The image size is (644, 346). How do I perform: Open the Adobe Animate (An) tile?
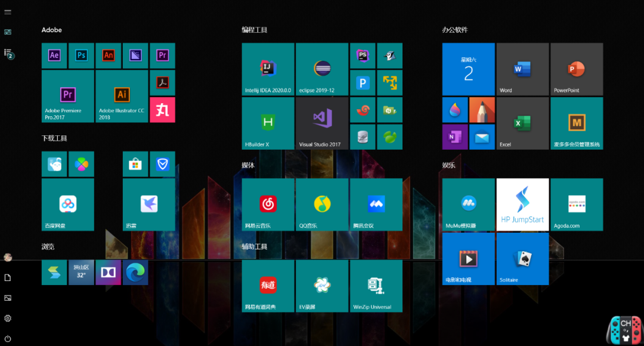[x=109, y=55]
